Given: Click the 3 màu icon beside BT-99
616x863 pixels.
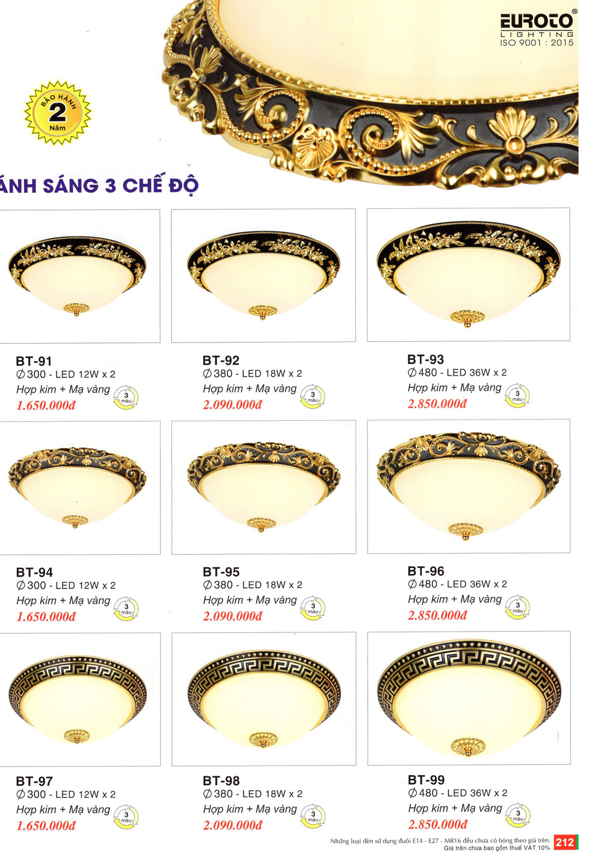Looking at the screenshot, I should pyautogui.click(x=517, y=816).
